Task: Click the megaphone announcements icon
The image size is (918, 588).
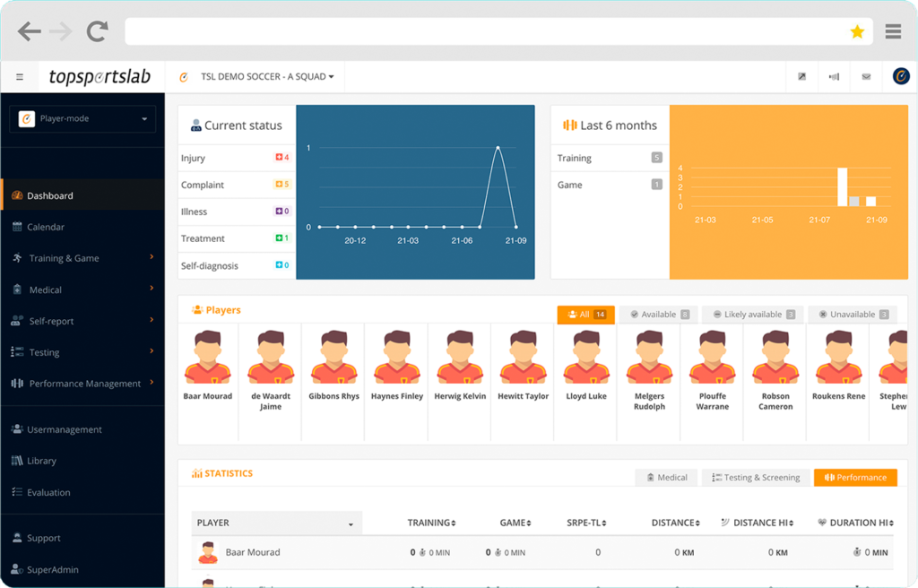Action: coord(833,76)
